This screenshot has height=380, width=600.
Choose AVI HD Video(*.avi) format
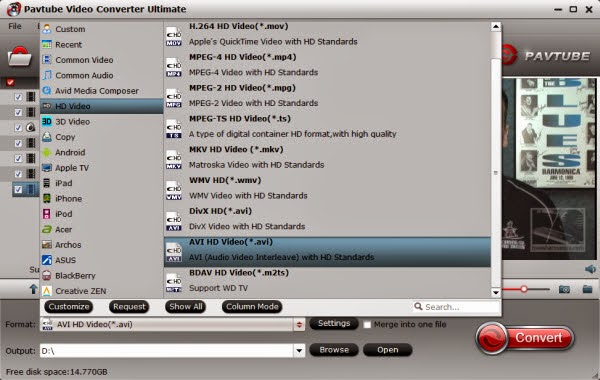[x=327, y=251]
